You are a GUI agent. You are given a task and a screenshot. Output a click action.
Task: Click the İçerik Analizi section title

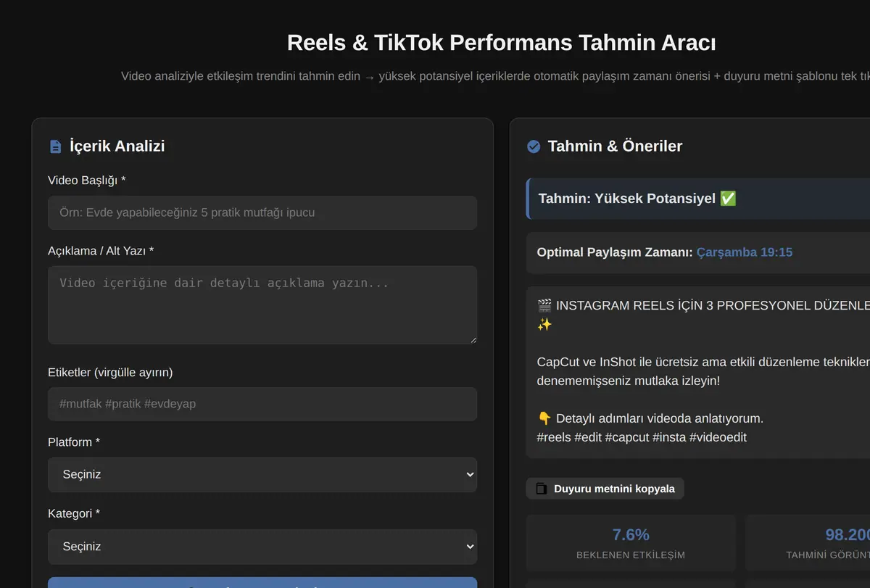click(x=117, y=146)
